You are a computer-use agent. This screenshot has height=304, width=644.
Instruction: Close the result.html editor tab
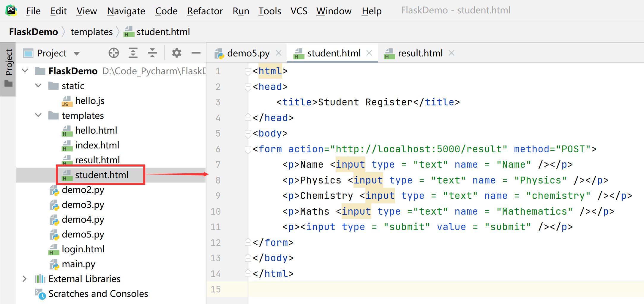click(x=452, y=53)
